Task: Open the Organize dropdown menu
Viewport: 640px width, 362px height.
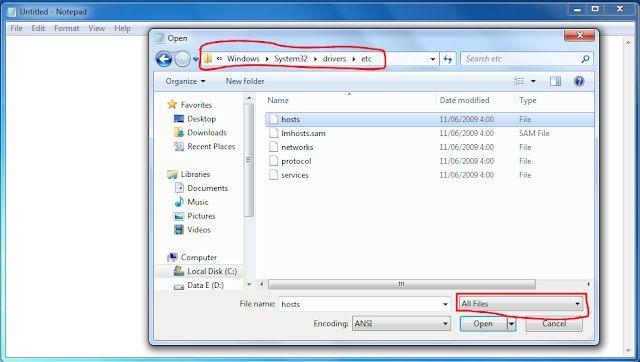Action: tap(185, 81)
